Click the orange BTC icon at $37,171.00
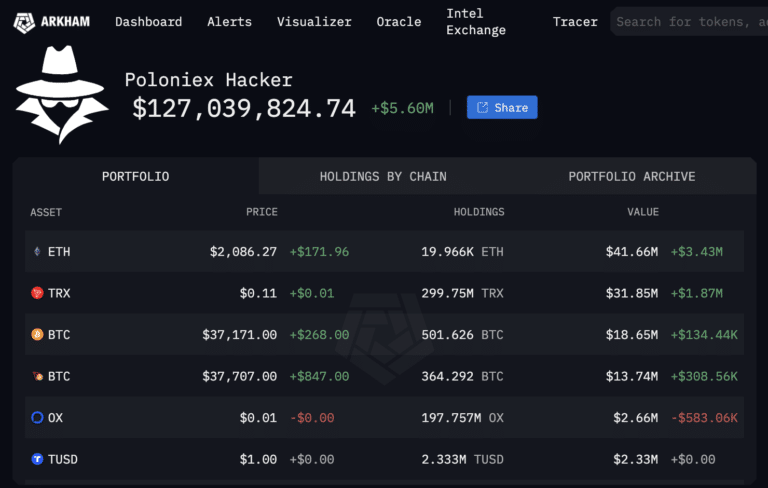 pyautogui.click(x=37, y=335)
